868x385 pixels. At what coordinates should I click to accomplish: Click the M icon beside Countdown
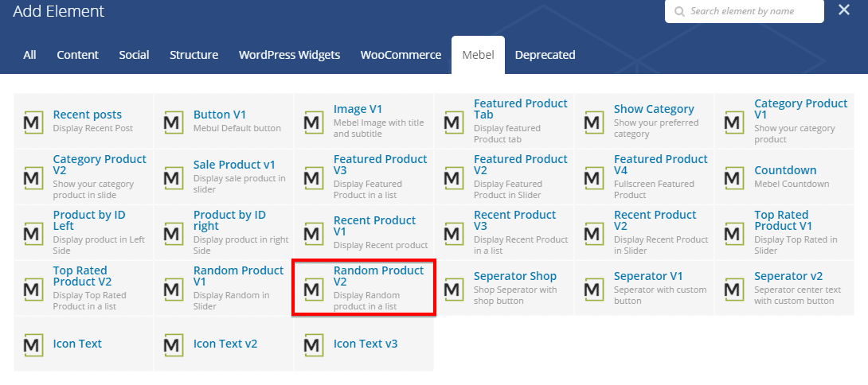(734, 177)
